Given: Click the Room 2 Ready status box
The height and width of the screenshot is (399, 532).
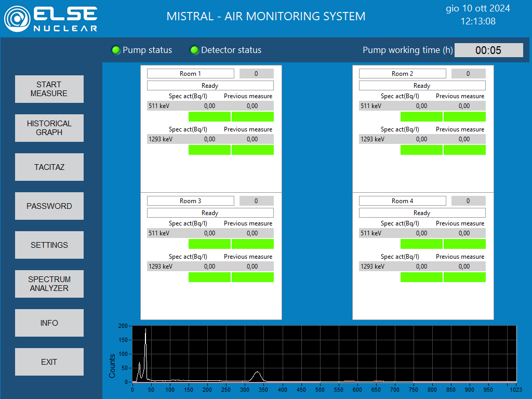Looking at the screenshot, I should 422,86.
